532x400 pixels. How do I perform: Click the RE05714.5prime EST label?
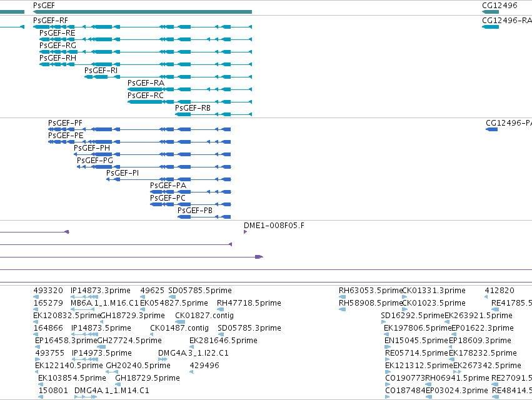(x=417, y=353)
